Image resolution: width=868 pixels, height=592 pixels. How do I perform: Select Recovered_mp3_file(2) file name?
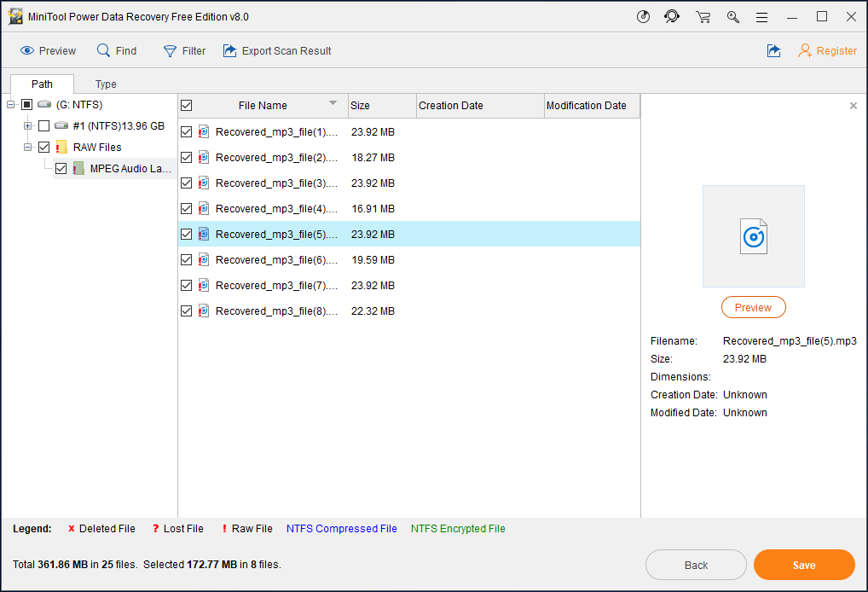(x=276, y=157)
